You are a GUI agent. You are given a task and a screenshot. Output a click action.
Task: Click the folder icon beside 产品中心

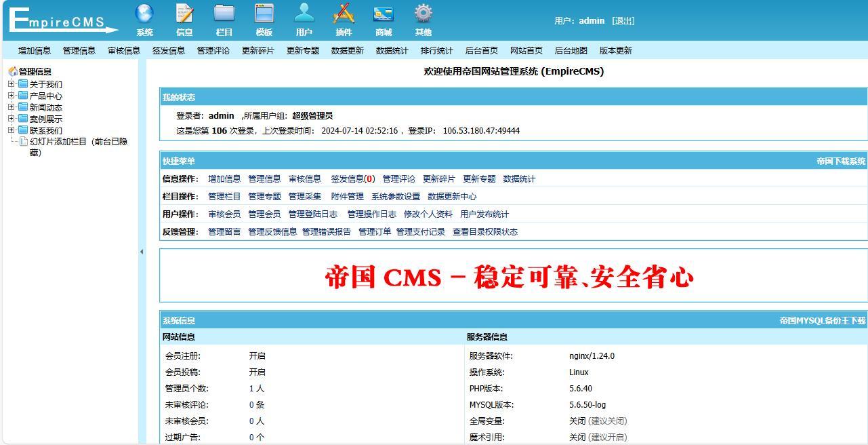23,96
